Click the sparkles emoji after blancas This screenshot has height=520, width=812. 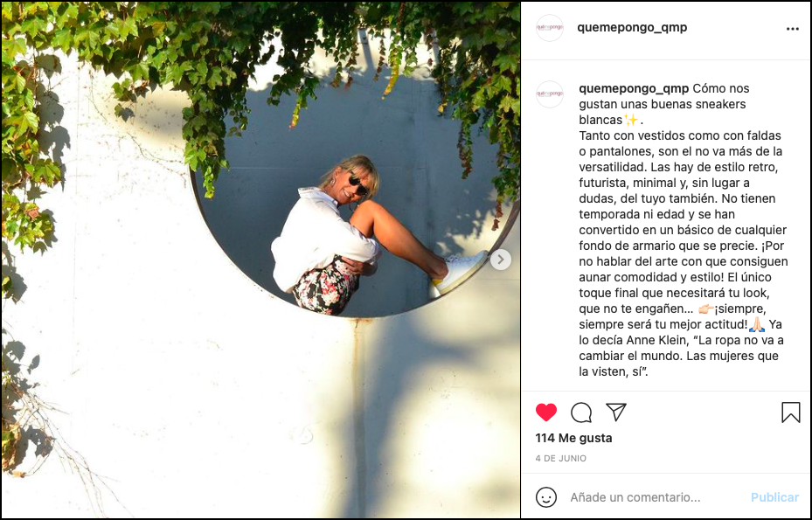click(x=631, y=120)
